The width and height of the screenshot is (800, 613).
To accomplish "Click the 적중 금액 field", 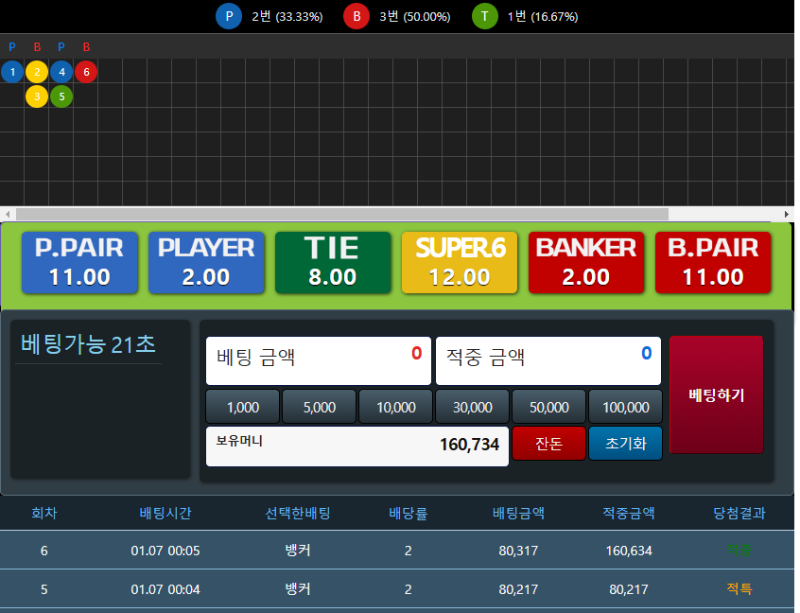I will (548, 360).
